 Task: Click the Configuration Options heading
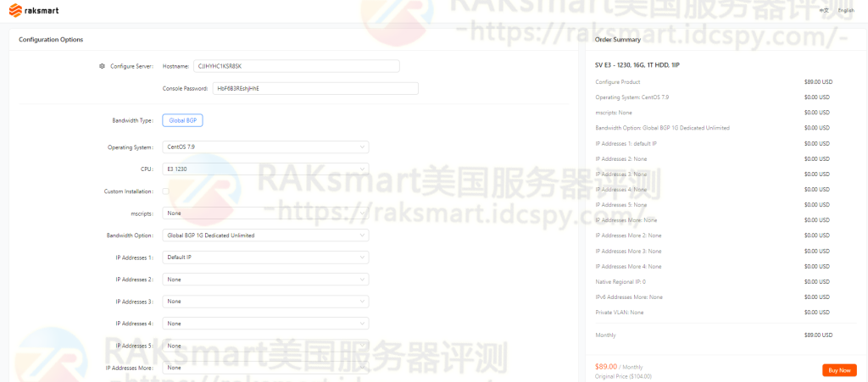click(x=51, y=39)
